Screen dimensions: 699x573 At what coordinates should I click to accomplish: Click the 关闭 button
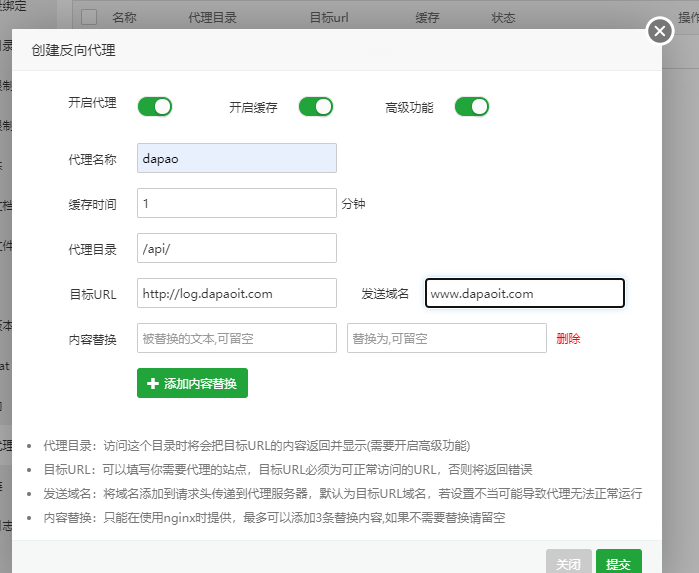(x=569, y=563)
